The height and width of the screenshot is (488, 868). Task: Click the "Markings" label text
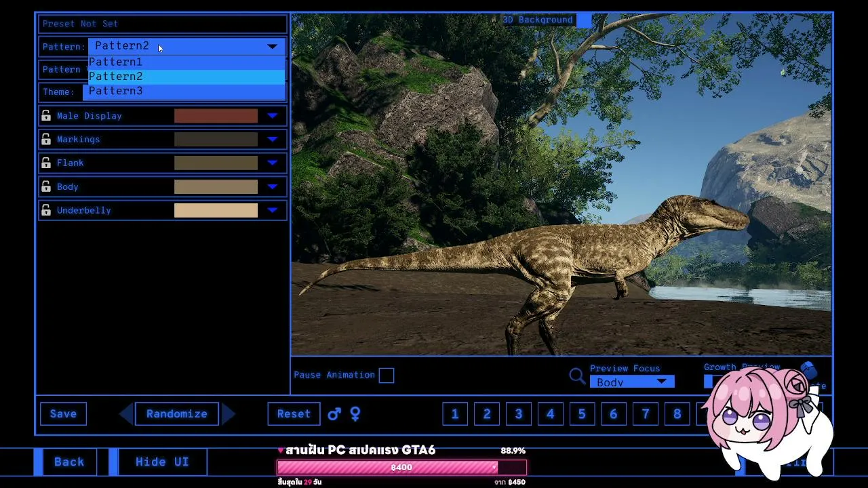(x=79, y=140)
